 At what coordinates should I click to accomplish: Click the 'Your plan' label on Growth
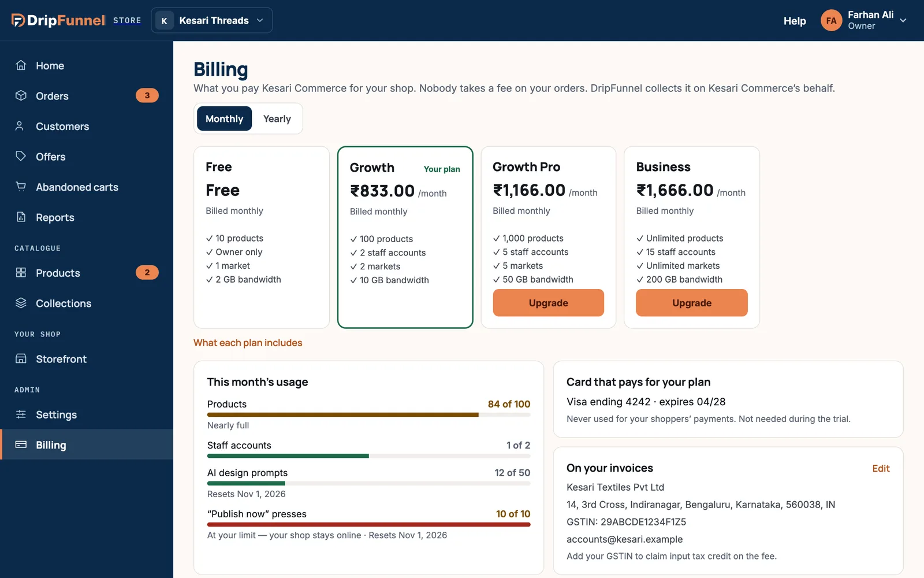coord(442,169)
